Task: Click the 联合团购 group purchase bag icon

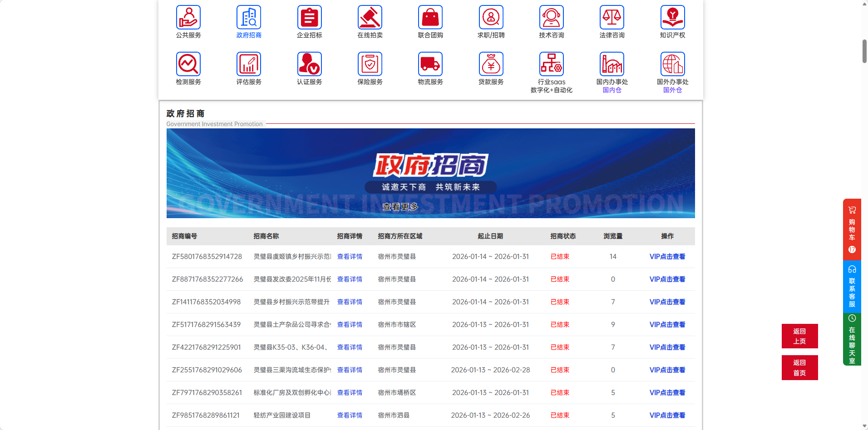Action: [430, 18]
